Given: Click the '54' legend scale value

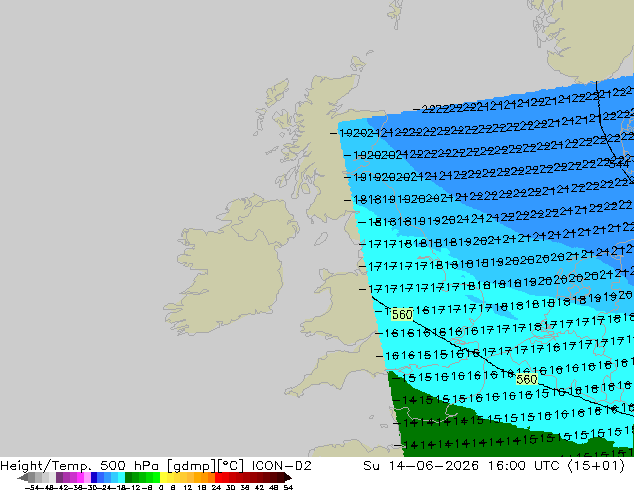Looking at the screenshot, I should coord(287,488).
